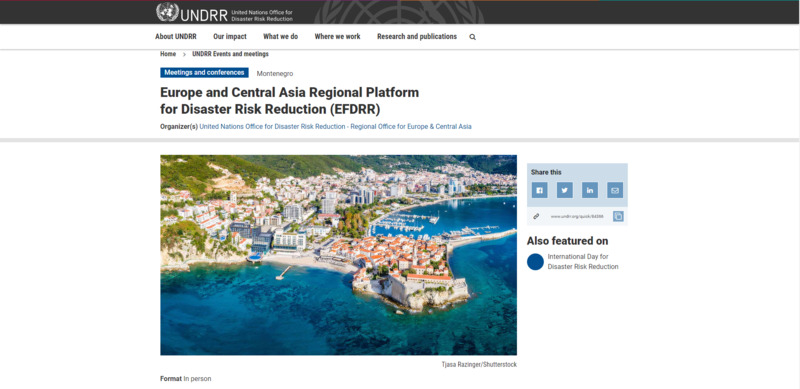800x389 pixels.
Task: Share this page via email icon
Action: pos(615,190)
